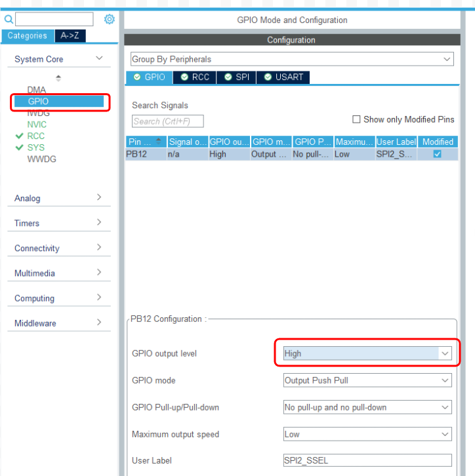Image resolution: width=475 pixels, height=476 pixels.
Task: Open the GPIO mode dropdown
Action: tap(367, 380)
